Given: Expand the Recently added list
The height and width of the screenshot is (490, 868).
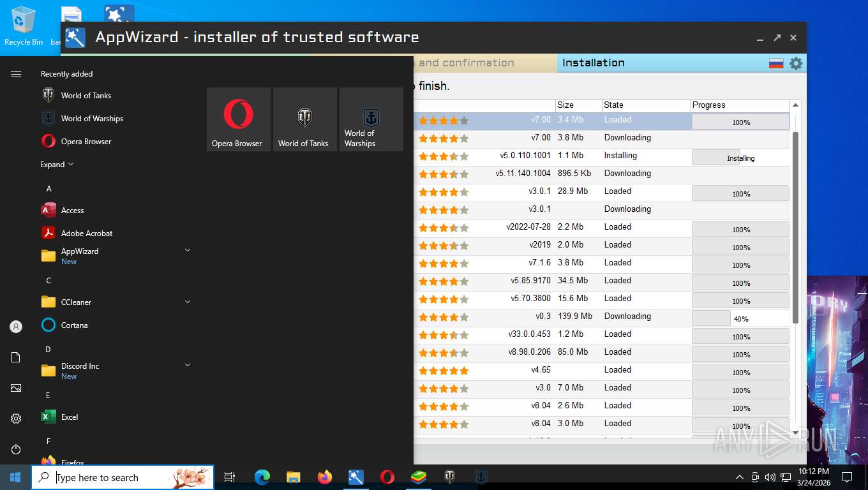Looking at the screenshot, I should (57, 165).
